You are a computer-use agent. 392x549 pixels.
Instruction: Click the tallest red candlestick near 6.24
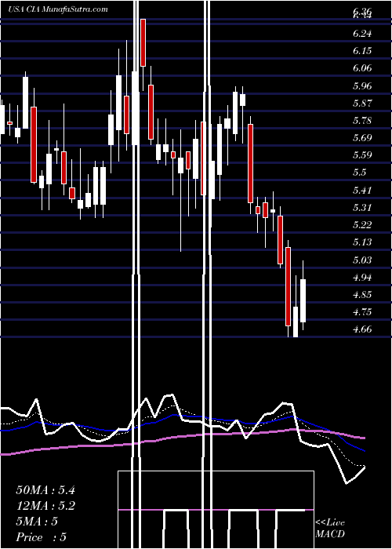[x=143, y=42]
